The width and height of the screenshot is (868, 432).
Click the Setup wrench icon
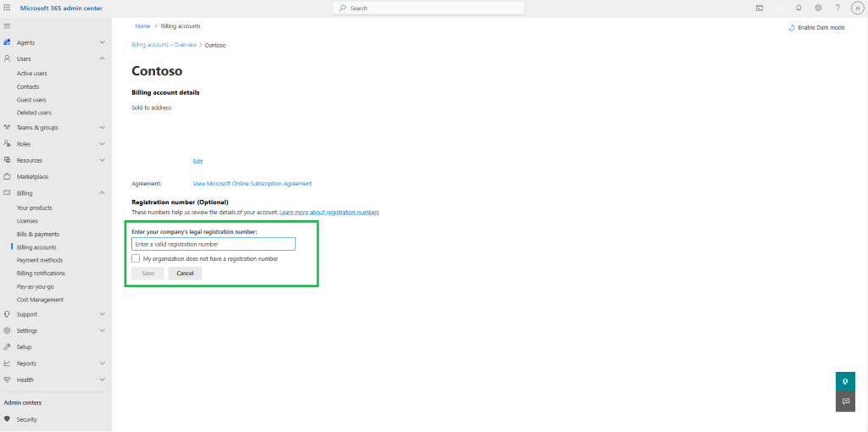coord(7,346)
